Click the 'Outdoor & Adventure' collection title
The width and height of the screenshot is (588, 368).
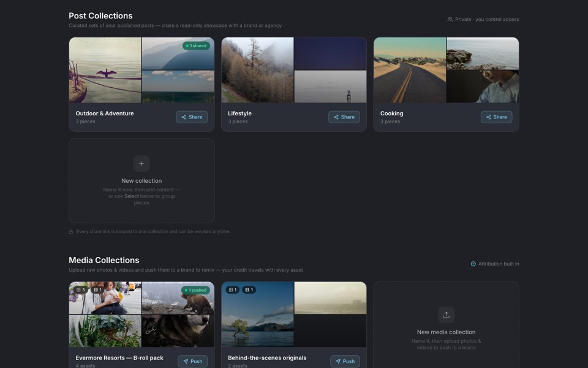(105, 113)
